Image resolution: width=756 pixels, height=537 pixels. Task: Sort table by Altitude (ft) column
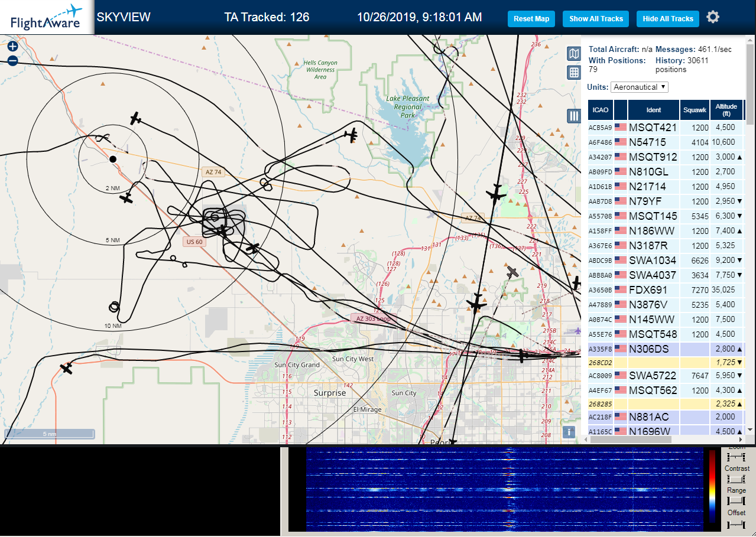pyautogui.click(x=726, y=110)
